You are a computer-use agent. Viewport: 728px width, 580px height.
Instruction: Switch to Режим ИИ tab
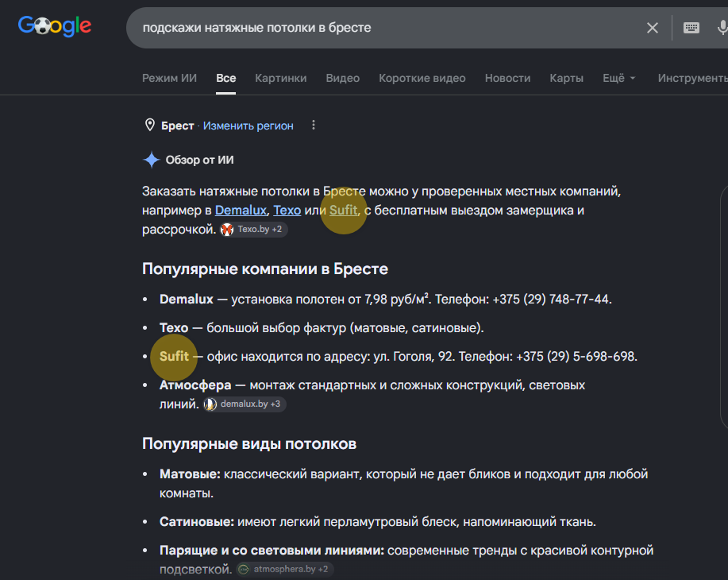point(169,78)
